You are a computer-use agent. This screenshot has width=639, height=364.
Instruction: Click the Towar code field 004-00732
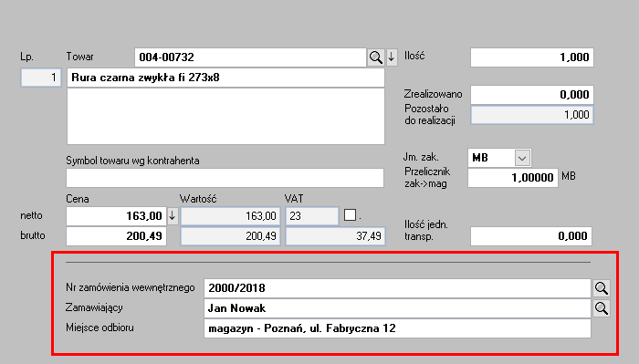pos(250,57)
